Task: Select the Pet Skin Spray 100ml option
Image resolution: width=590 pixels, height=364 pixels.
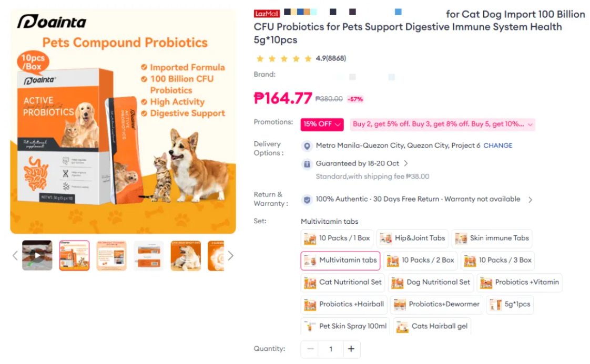Action: (345, 326)
